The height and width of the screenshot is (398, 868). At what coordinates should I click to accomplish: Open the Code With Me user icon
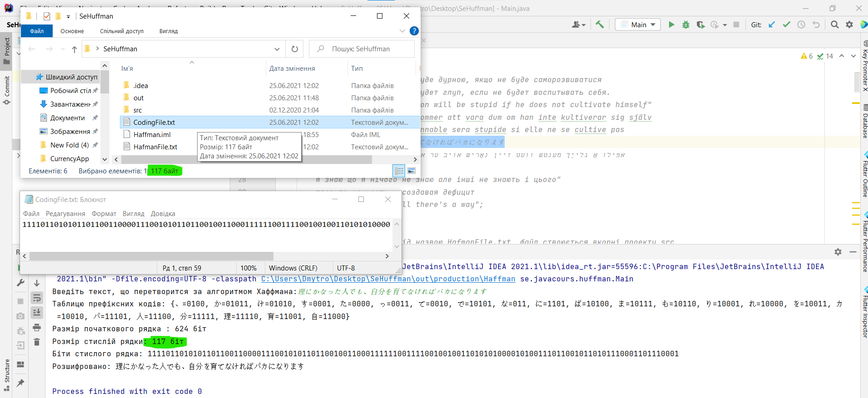click(577, 25)
